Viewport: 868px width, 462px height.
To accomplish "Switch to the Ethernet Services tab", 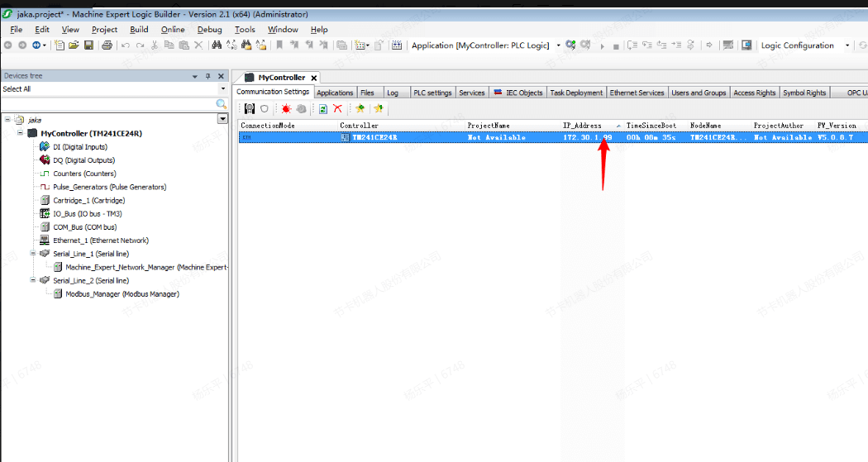I will [x=637, y=93].
